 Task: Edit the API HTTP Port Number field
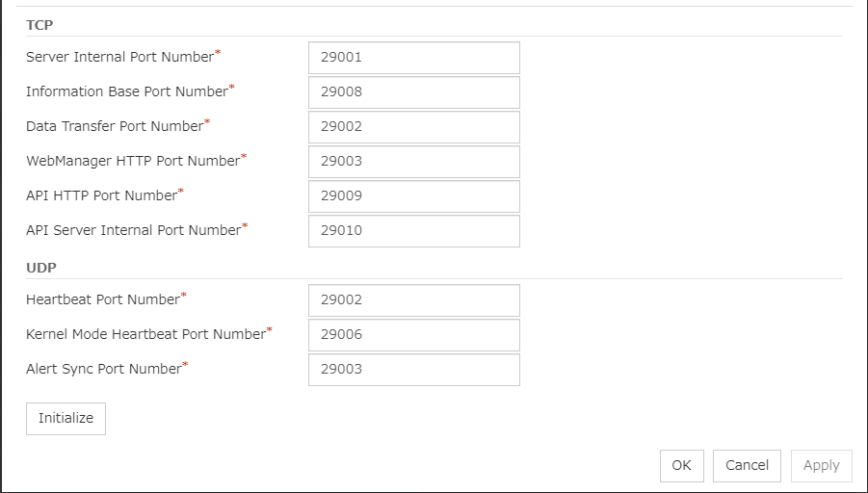point(413,196)
